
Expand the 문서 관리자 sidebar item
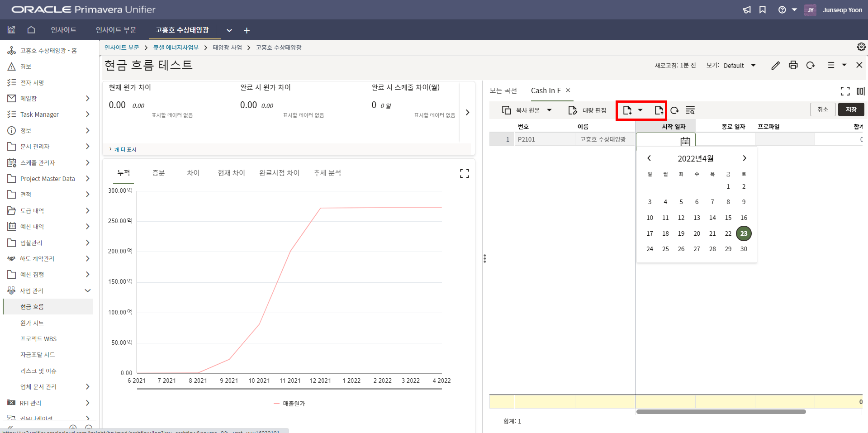[88, 147]
